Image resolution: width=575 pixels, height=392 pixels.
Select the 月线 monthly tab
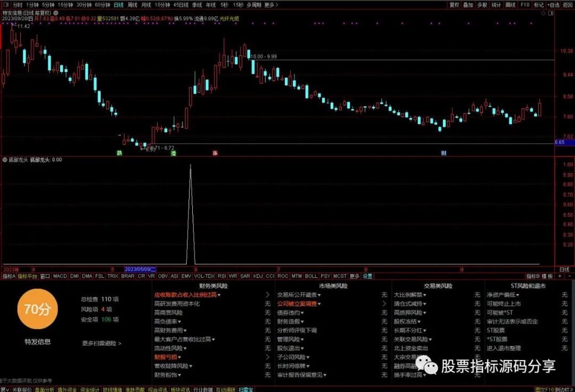click(x=146, y=5)
